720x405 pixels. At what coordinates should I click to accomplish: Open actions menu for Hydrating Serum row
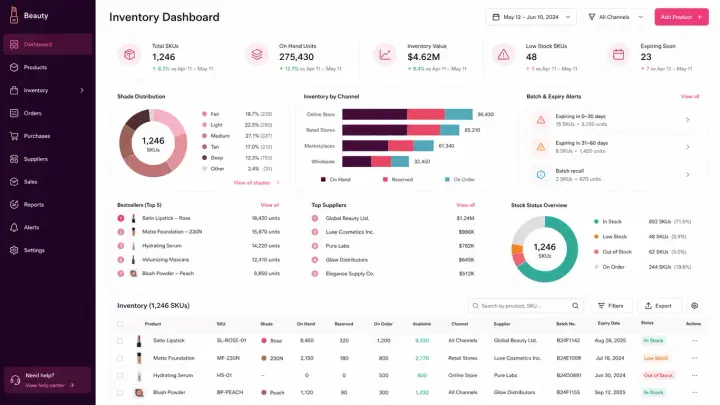coord(694,375)
